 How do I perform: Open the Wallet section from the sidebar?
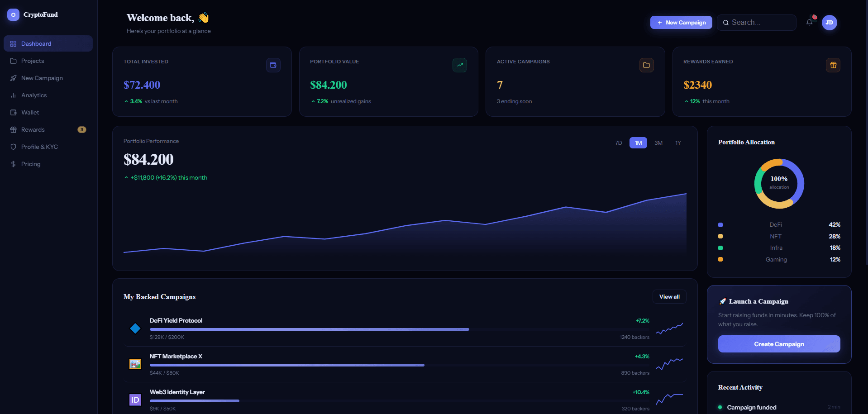pyautogui.click(x=30, y=112)
